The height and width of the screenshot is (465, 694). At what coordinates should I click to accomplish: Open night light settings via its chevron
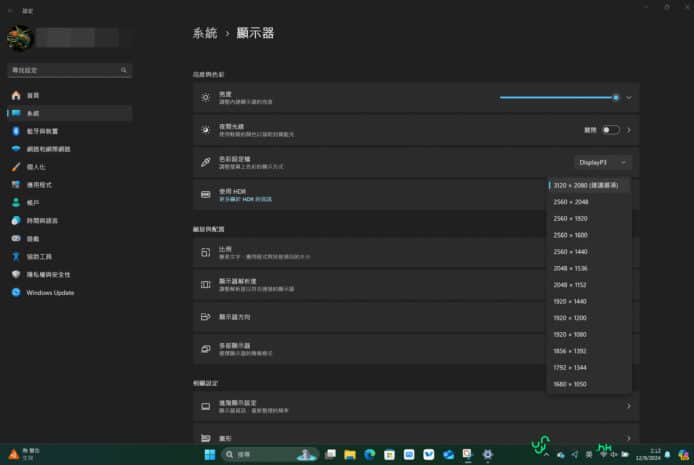[x=629, y=129]
